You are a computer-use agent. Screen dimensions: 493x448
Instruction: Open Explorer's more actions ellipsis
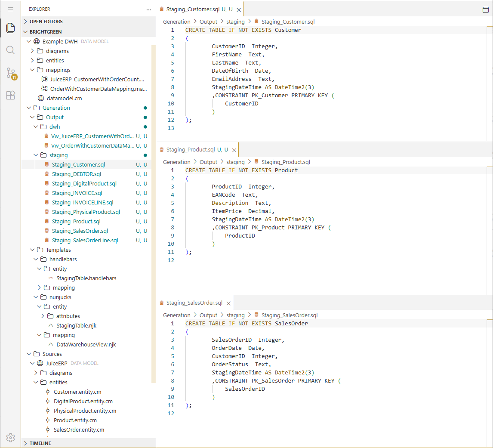(149, 9)
